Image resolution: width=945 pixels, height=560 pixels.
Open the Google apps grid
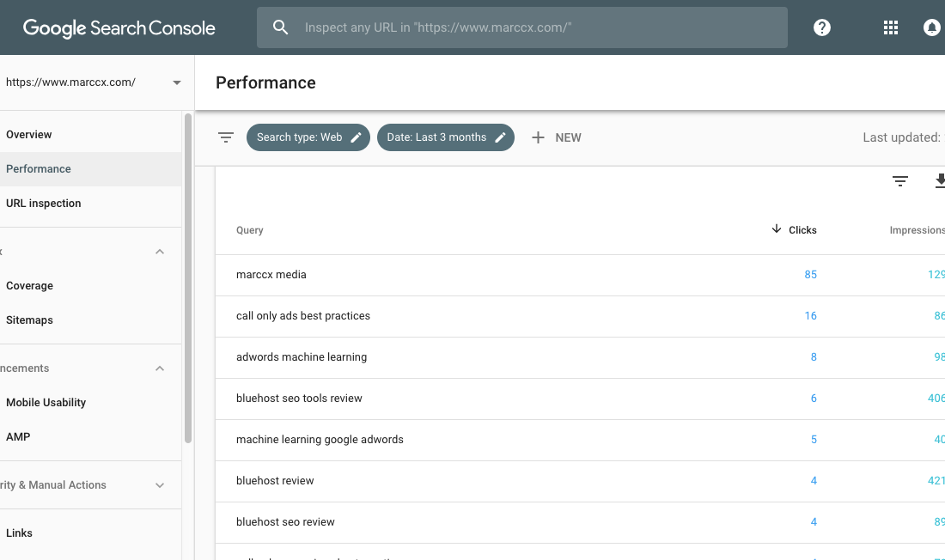(x=891, y=27)
